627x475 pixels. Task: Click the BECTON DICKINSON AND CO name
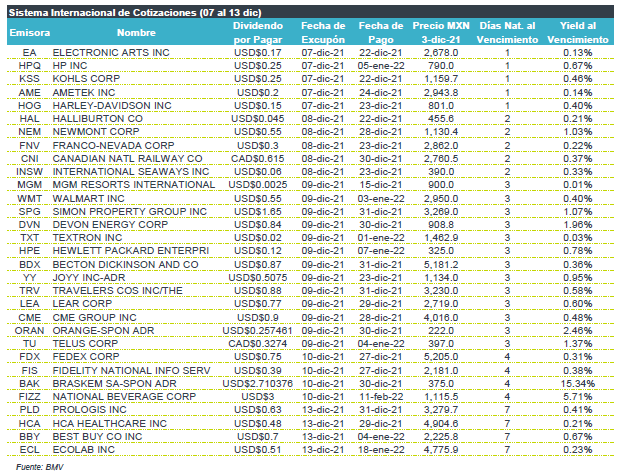[125, 265]
